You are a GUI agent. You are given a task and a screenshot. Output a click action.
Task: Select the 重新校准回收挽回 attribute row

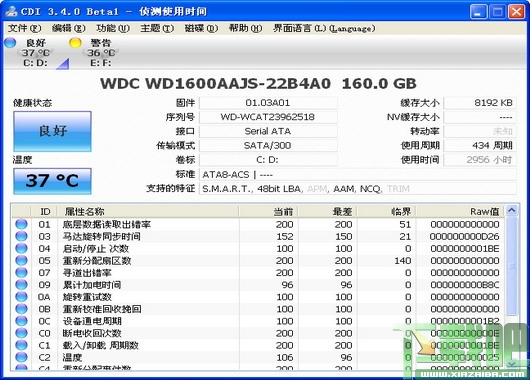(258, 309)
